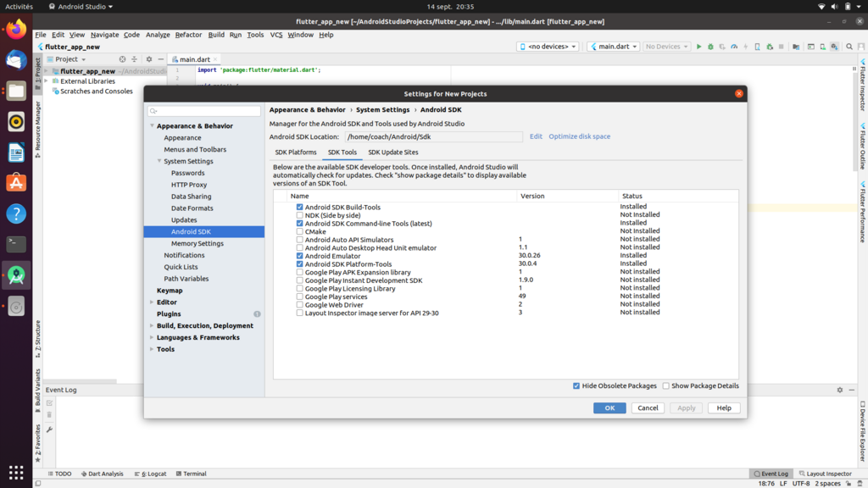Image resolution: width=868 pixels, height=488 pixels.
Task: Click the Attach debugger to process icon
Action: [770, 47]
